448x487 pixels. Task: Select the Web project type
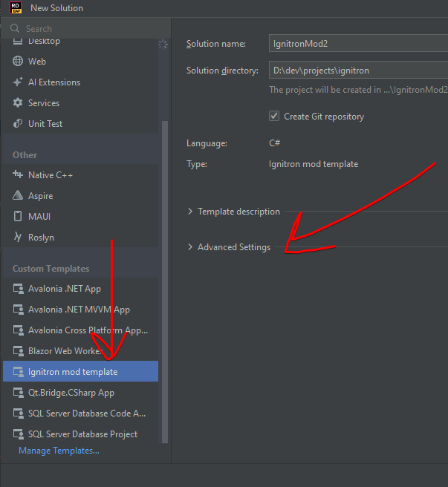tap(80, 61)
